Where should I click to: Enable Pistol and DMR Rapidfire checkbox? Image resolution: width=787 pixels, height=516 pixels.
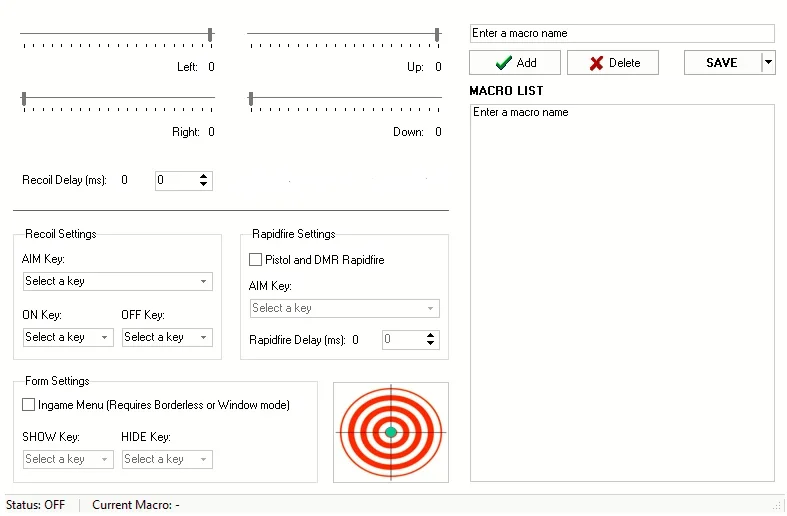[255, 260]
